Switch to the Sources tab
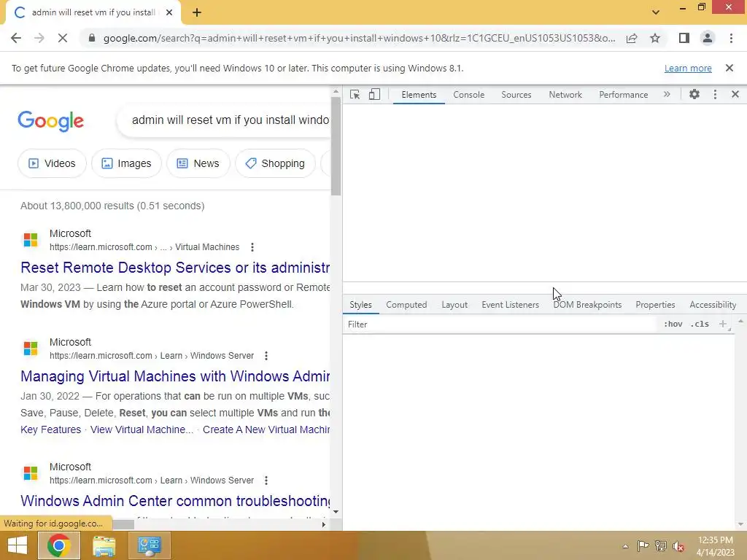 [516, 94]
